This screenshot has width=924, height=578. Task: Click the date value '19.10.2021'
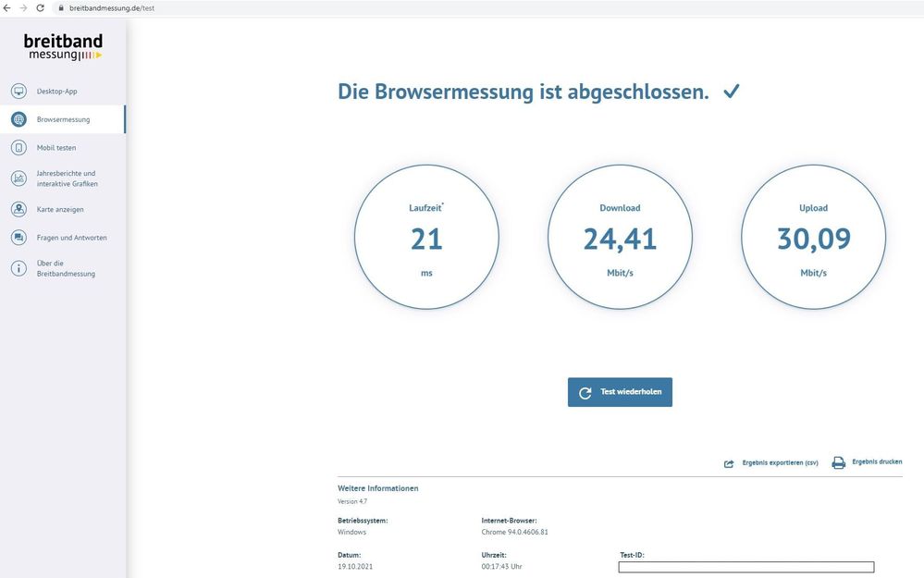click(x=355, y=567)
